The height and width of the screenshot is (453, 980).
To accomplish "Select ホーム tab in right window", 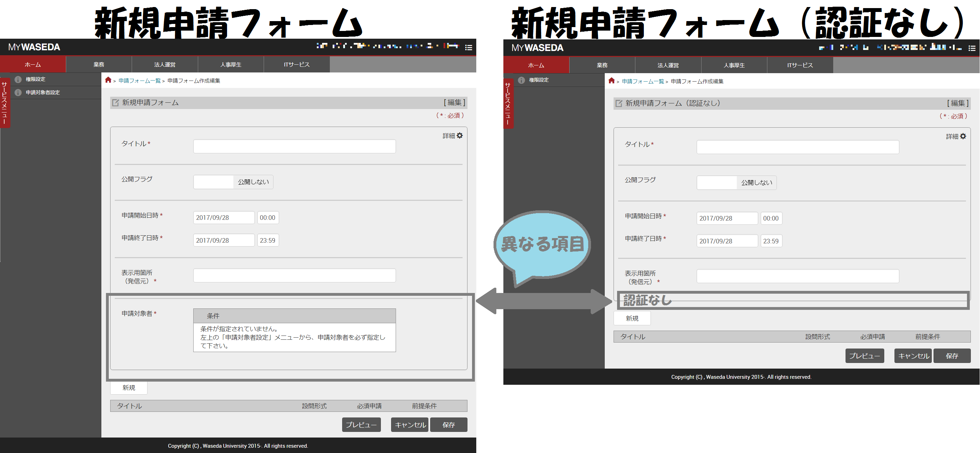I will click(536, 65).
